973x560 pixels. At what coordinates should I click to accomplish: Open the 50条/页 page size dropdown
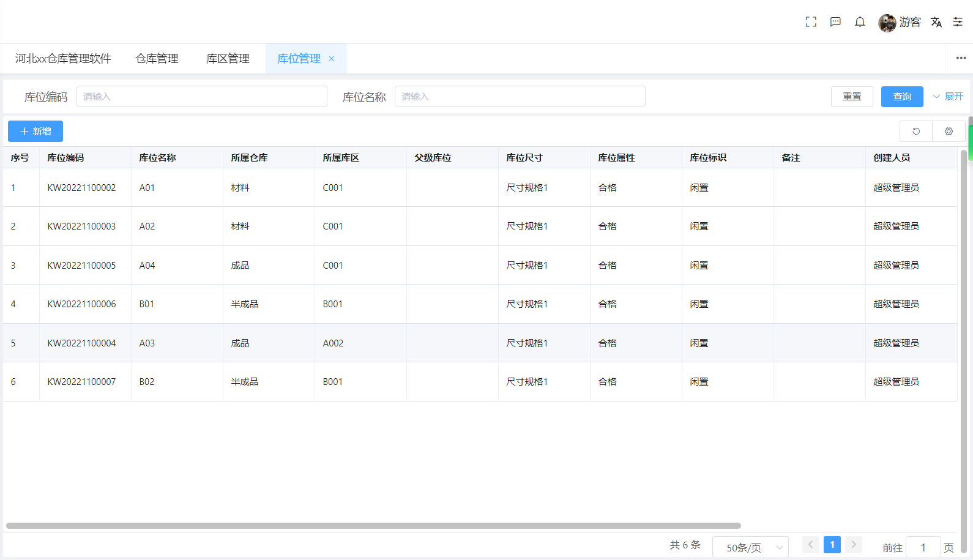click(750, 547)
